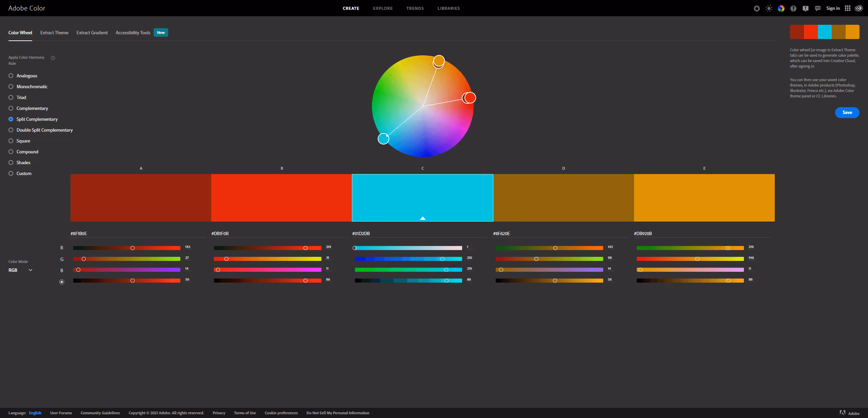The image size is (868, 418).
Task: Click the rainbow color wheel icon
Action: 781,8
